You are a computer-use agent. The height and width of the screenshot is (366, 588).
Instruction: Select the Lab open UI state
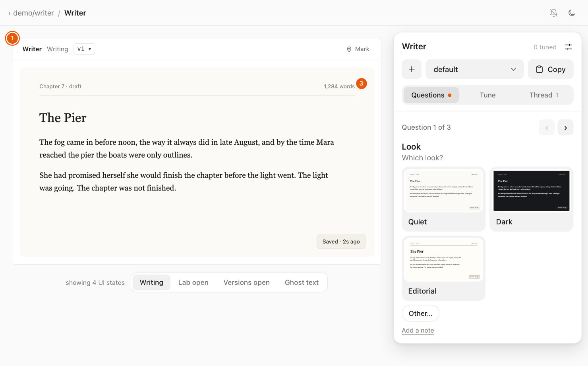tap(193, 282)
